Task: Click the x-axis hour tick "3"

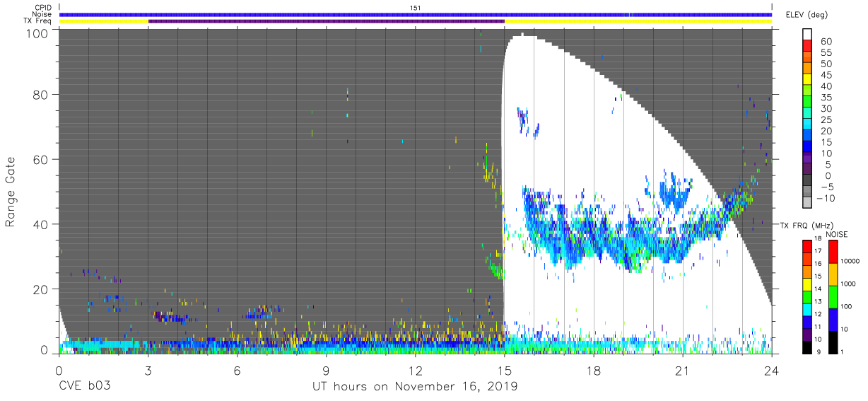Action: [x=148, y=371]
